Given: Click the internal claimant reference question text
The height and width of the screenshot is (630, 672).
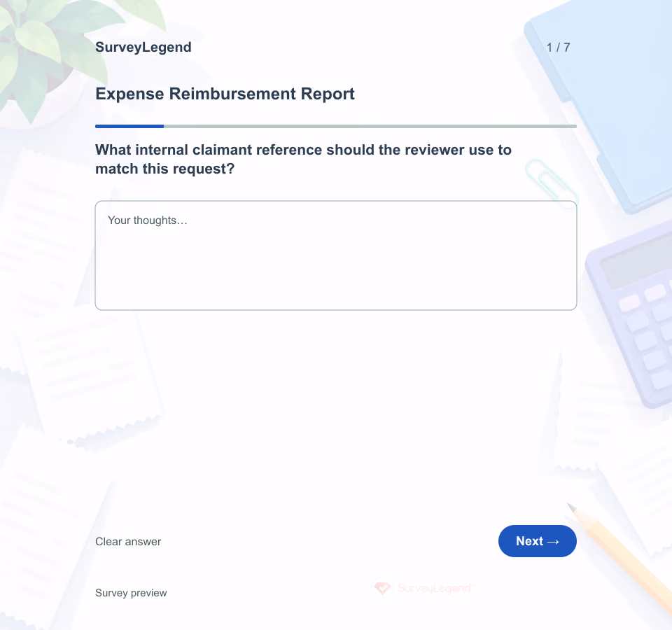Looking at the screenshot, I should [303, 159].
